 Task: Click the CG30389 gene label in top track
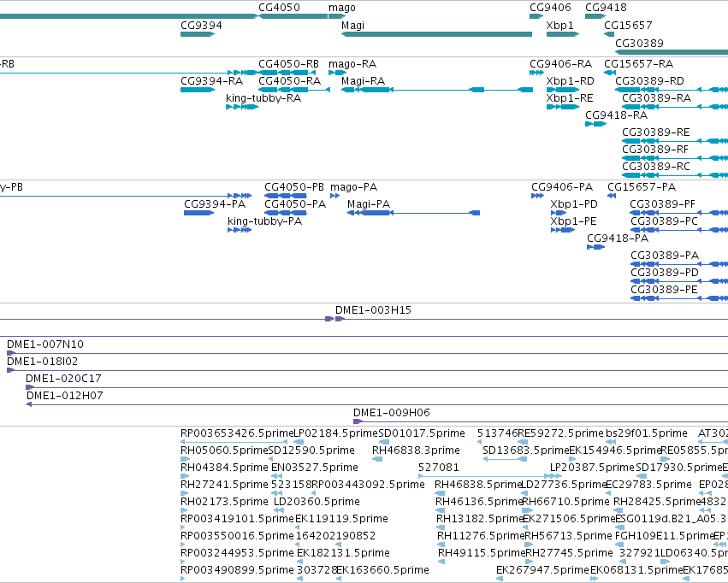coord(639,43)
